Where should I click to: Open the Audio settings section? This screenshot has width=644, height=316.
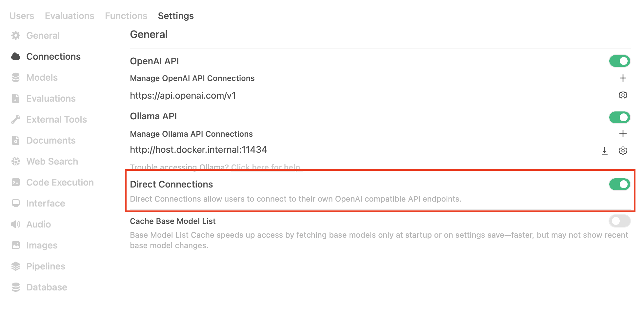(x=38, y=224)
